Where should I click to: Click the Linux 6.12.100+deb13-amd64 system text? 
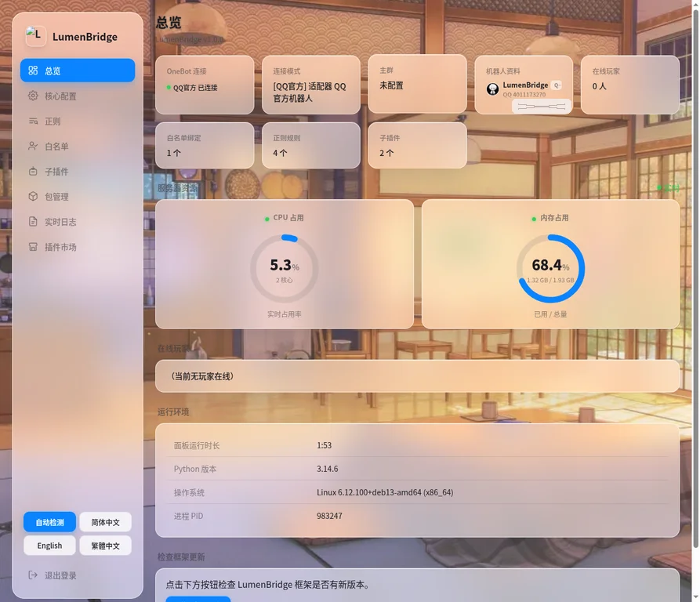[385, 492]
